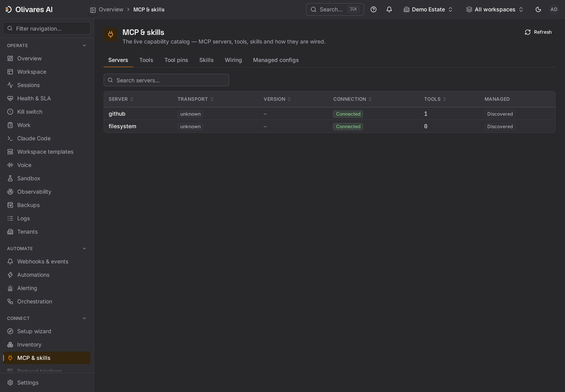Collapse the OPERATE section chevron
The height and width of the screenshot is (392, 565).
coord(84,45)
